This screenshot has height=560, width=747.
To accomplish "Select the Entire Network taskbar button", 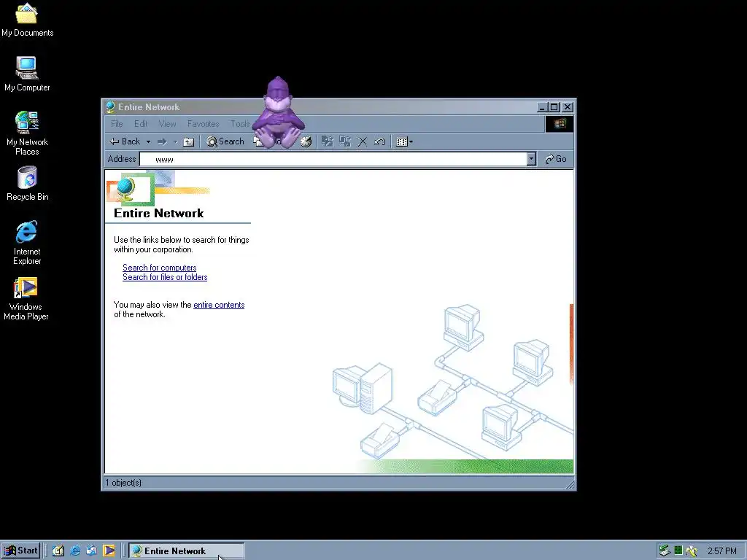I will (186, 551).
